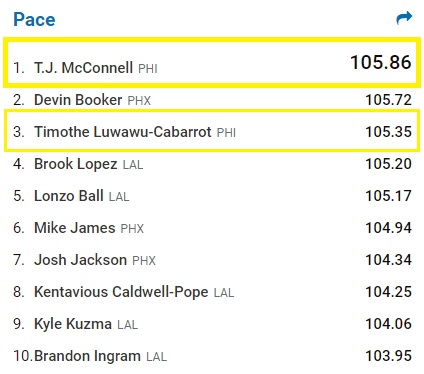Click the LAL label next to Brook Lopez

(133, 165)
